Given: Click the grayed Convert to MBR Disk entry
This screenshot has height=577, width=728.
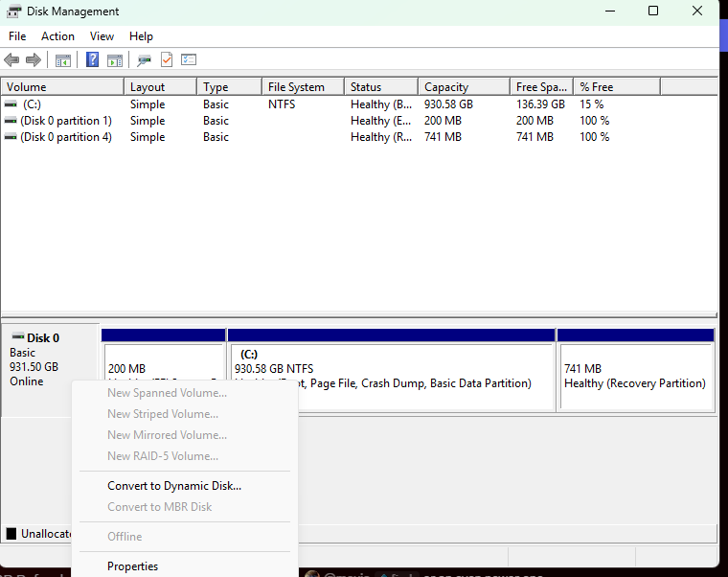Looking at the screenshot, I should (185, 507).
